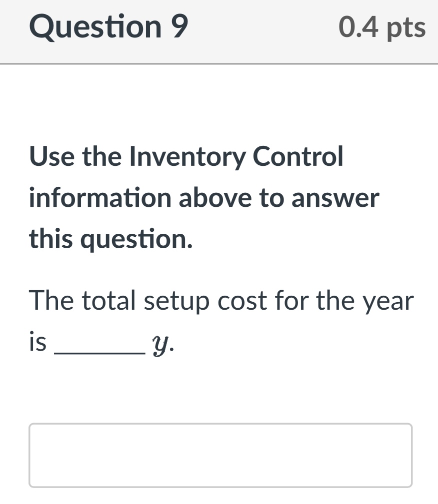Click the question header bar
Image resolution: width=438 pixels, height=504 pixels.
(219, 31)
